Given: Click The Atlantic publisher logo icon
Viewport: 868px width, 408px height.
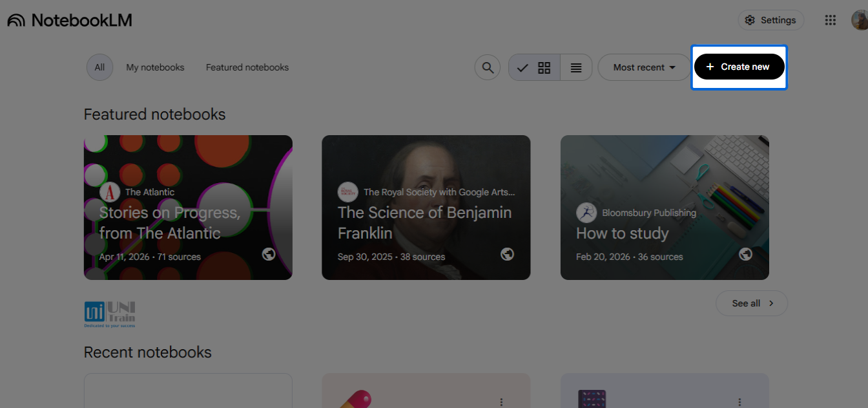Looking at the screenshot, I should coord(110,192).
